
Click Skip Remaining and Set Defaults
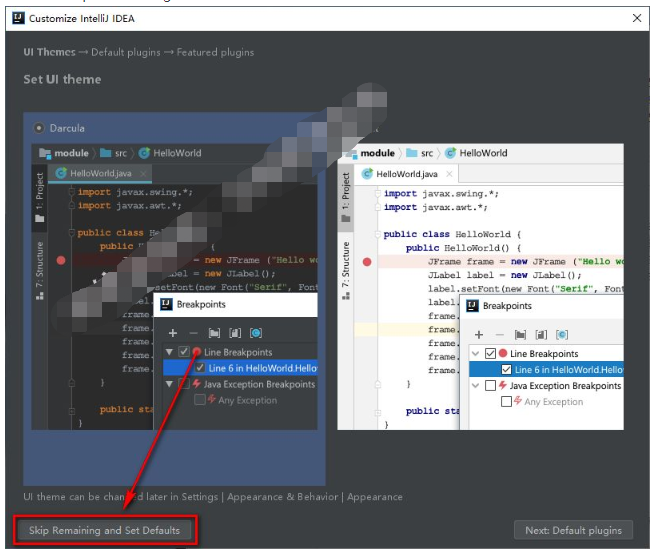click(104, 530)
